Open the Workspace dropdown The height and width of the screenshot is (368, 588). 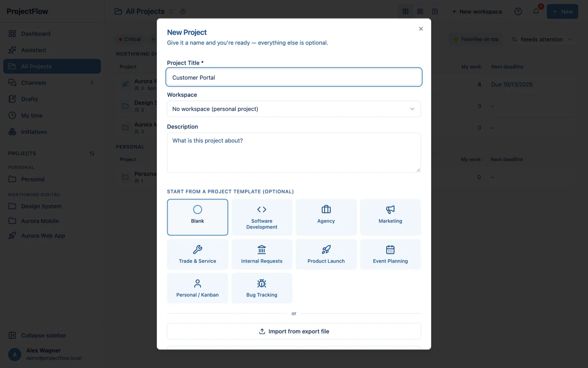[294, 109]
